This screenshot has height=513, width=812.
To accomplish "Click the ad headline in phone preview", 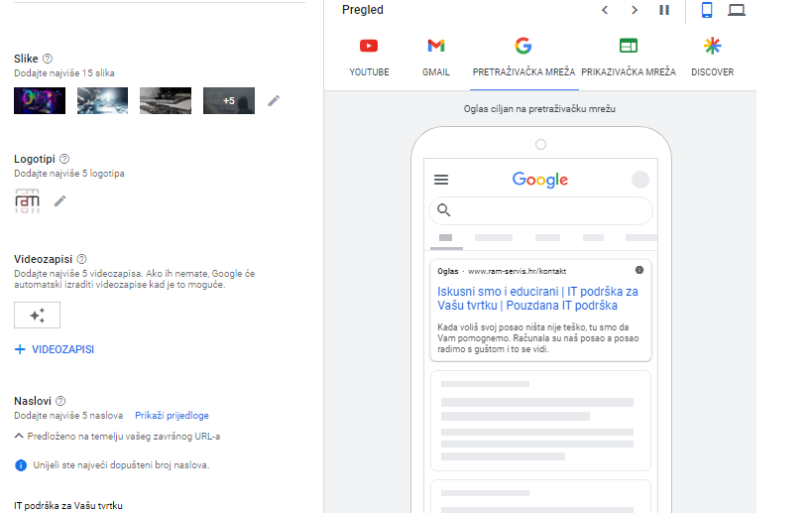I will (537, 299).
